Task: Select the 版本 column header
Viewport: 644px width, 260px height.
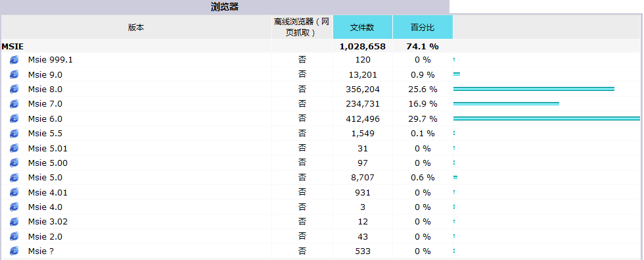Action: (136, 27)
